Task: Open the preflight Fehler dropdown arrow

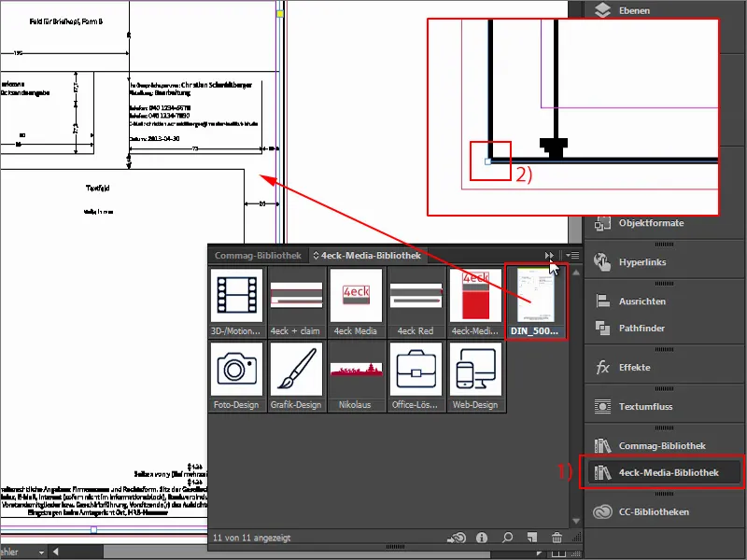Action: pyautogui.click(x=41, y=553)
